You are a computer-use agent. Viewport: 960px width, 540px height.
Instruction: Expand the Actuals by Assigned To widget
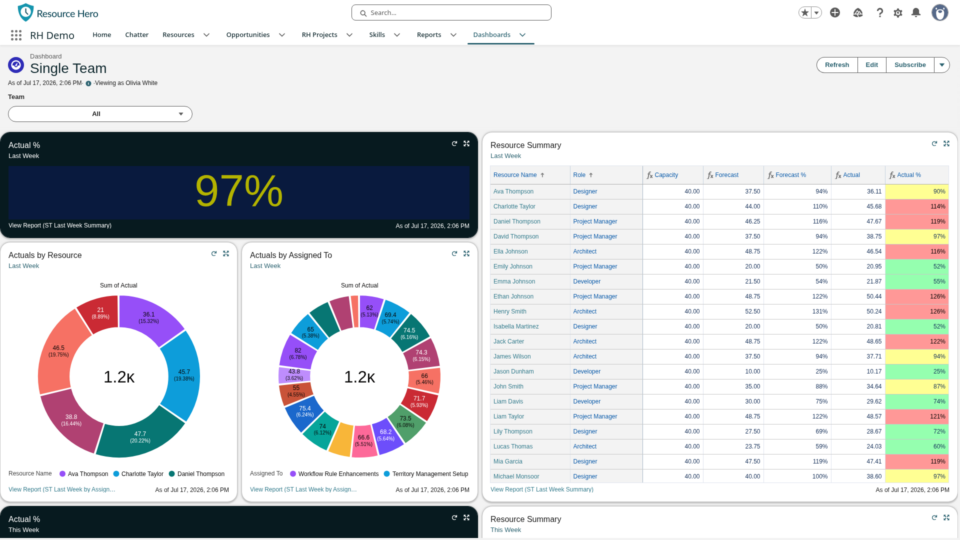pyautogui.click(x=467, y=253)
